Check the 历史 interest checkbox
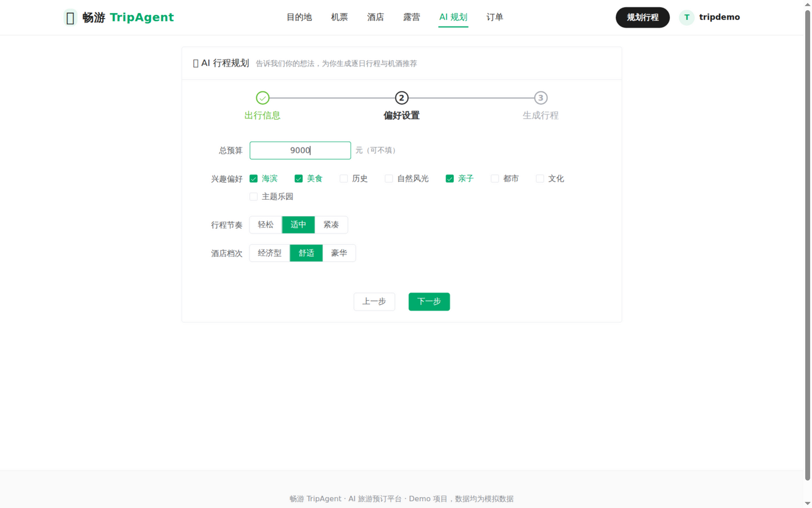Screen dimensions: 812x508 tap(344, 178)
